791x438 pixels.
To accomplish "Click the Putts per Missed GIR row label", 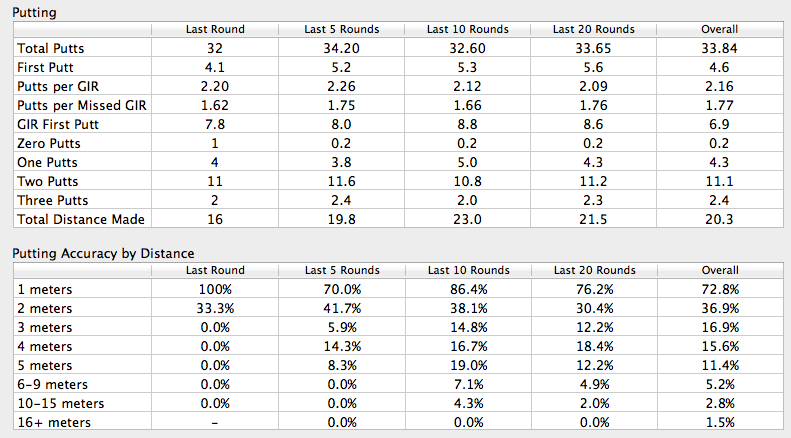I will [x=82, y=105].
